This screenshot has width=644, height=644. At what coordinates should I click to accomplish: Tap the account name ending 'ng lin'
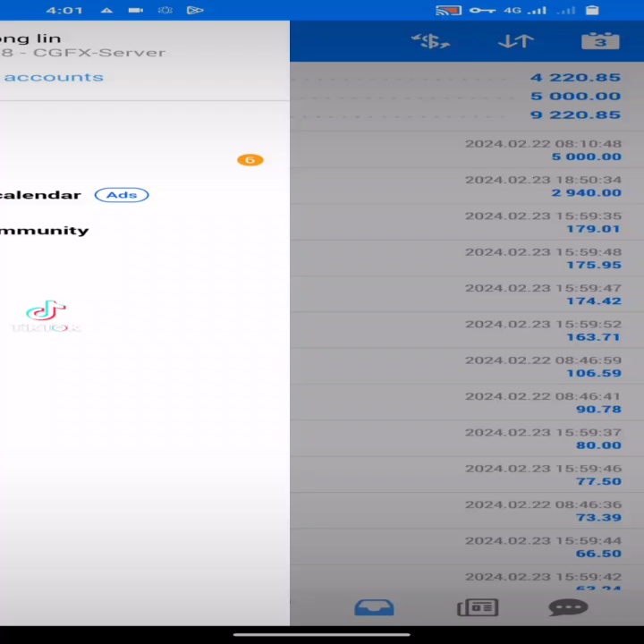point(30,38)
